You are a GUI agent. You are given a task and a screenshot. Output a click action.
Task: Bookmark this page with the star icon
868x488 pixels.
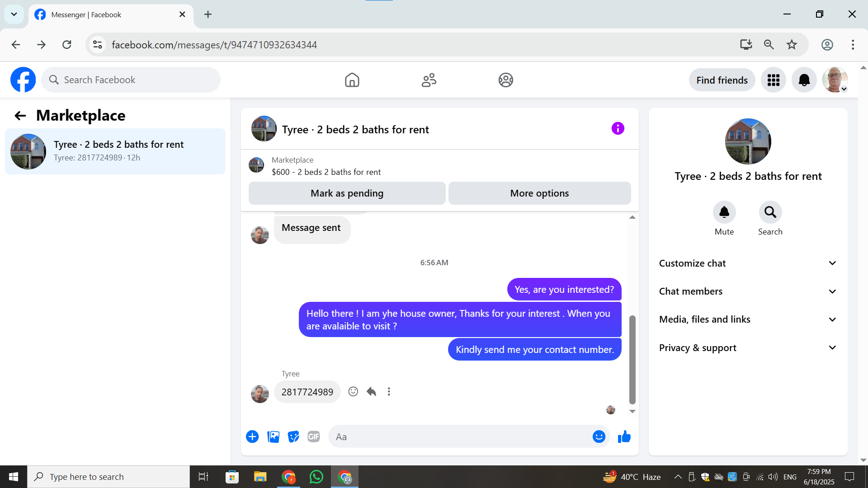(792, 45)
